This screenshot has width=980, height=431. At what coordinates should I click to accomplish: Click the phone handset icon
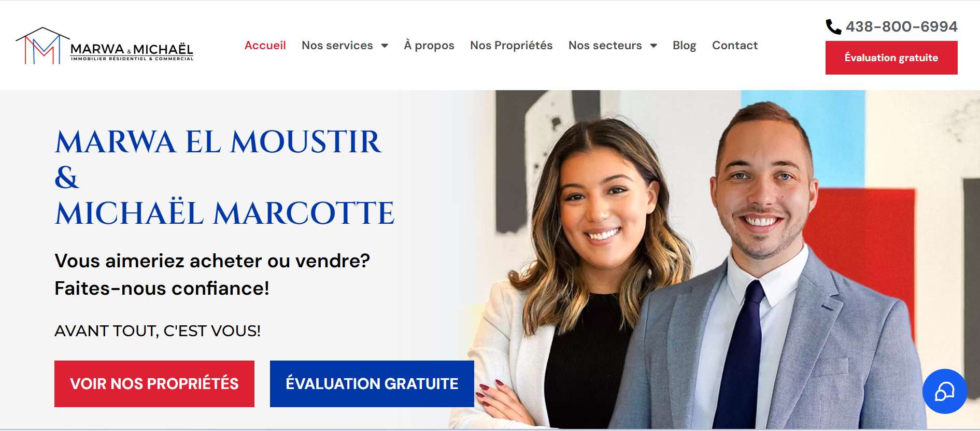pyautogui.click(x=833, y=26)
